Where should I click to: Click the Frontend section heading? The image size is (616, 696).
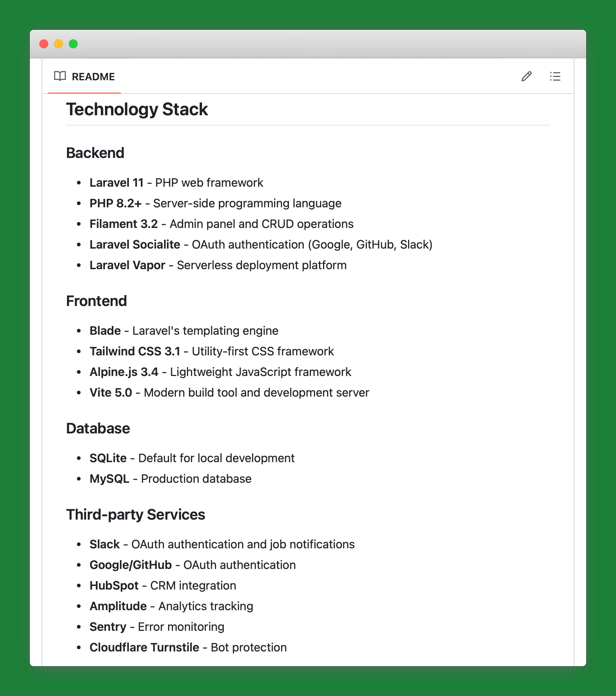tap(96, 301)
